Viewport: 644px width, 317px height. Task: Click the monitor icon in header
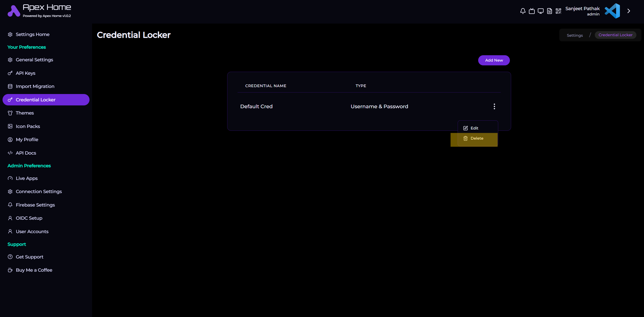point(541,11)
